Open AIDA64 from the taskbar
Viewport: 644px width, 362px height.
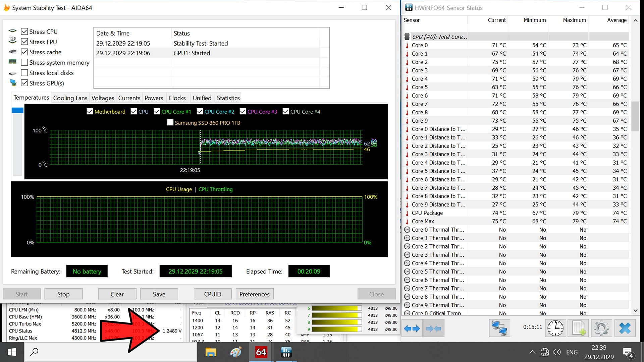tap(261, 352)
